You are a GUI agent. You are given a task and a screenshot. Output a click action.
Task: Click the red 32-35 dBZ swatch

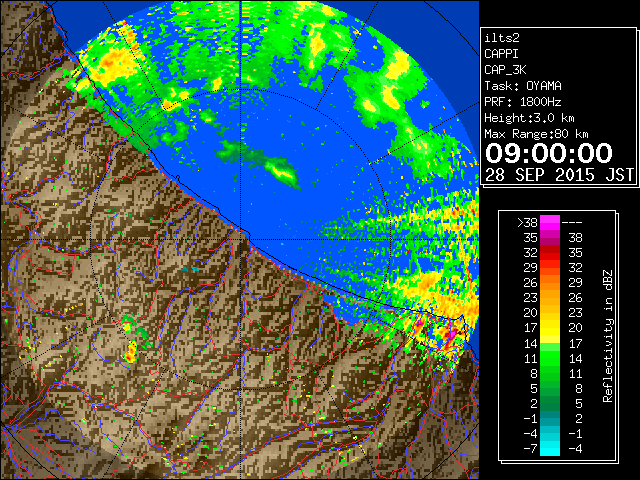tap(550, 253)
